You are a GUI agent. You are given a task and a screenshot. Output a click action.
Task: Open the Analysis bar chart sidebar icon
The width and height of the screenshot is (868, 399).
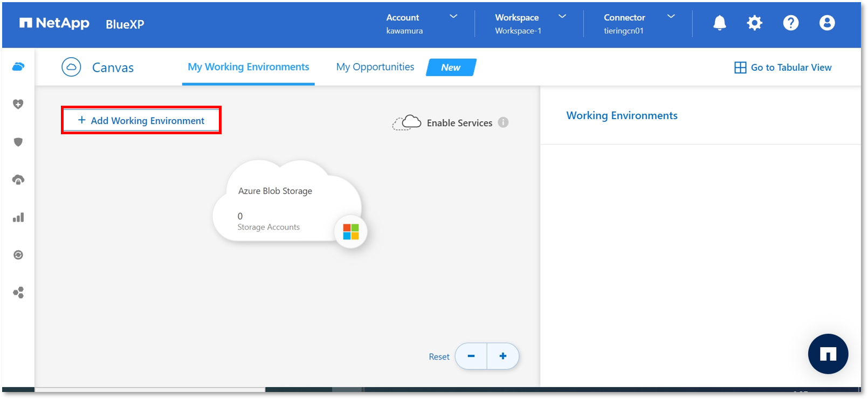[18, 217]
